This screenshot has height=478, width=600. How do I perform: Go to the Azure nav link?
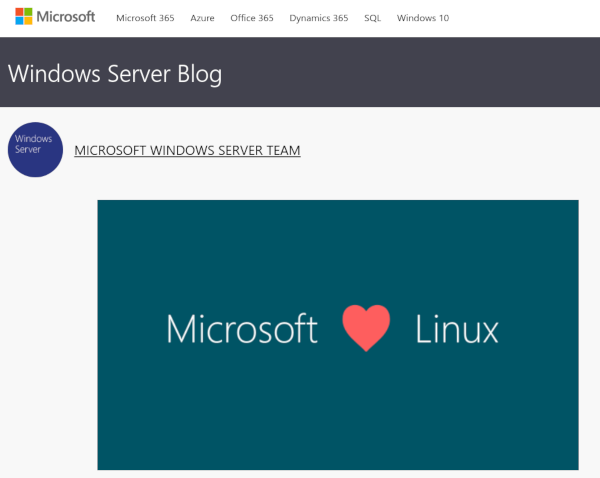click(x=202, y=18)
